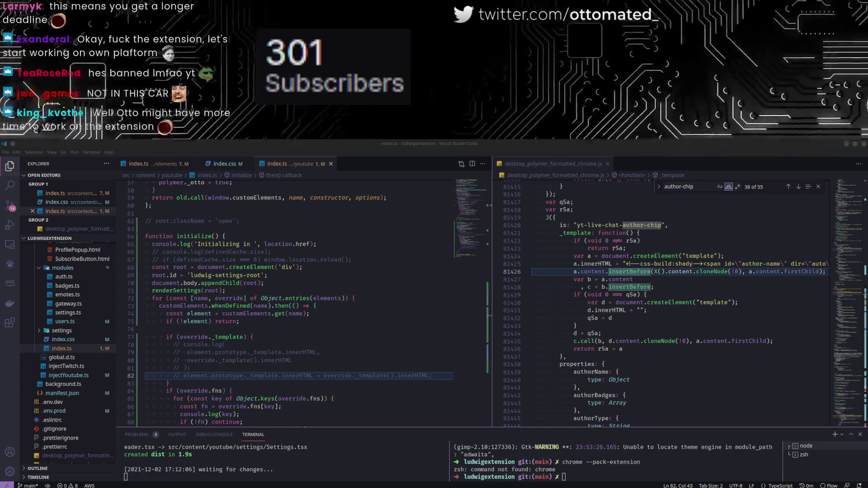Switch to the Problems panel tab
Image resolution: width=868 pixels, height=488 pixels.
(x=141, y=434)
